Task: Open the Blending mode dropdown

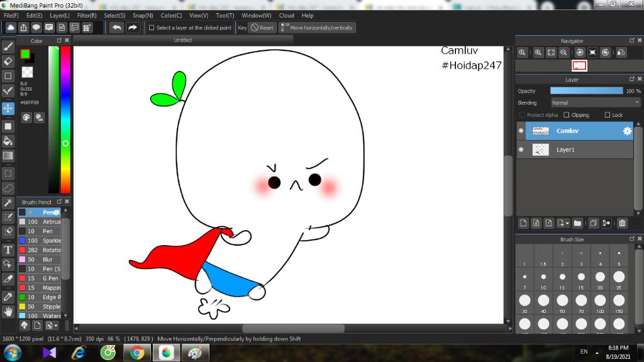Action: [x=596, y=102]
